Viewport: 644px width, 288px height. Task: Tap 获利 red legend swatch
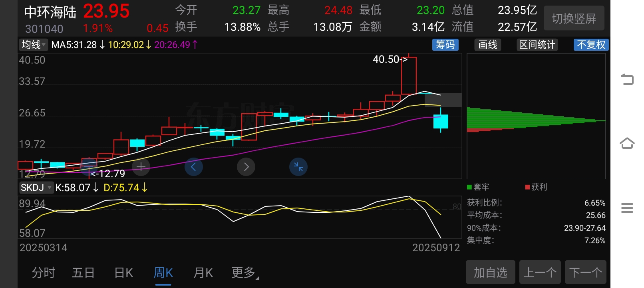coord(527,187)
